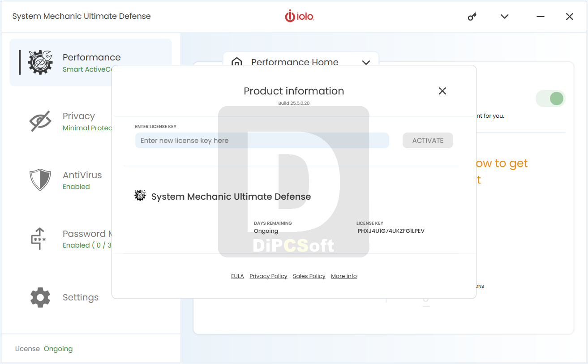Click Build 25.5.0.20 version text
588x364 pixels.
pyautogui.click(x=294, y=103)
